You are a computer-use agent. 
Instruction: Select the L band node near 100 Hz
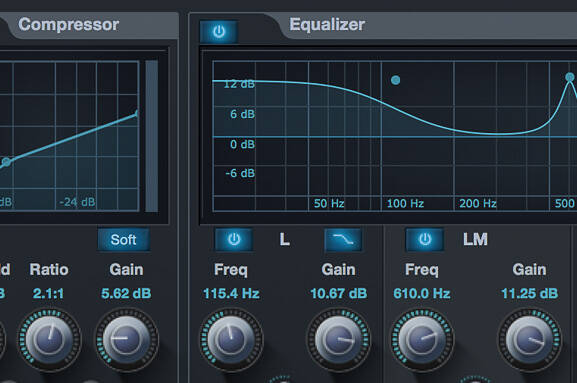[x=396, y=80]
